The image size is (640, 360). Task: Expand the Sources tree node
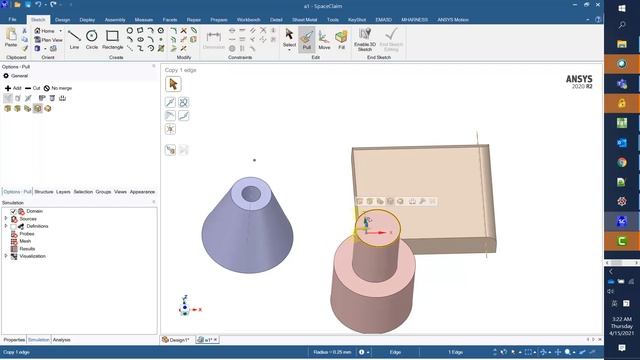[6, 219]
